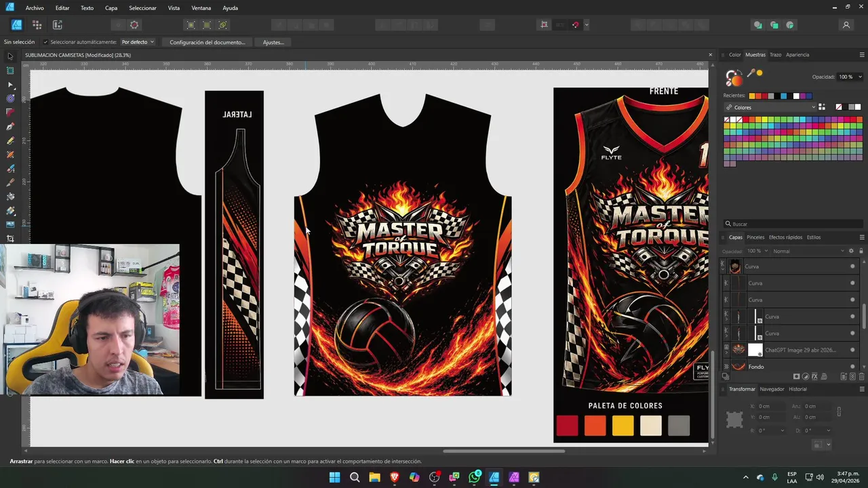Open the Colores palette dropdown

(770, 107)
